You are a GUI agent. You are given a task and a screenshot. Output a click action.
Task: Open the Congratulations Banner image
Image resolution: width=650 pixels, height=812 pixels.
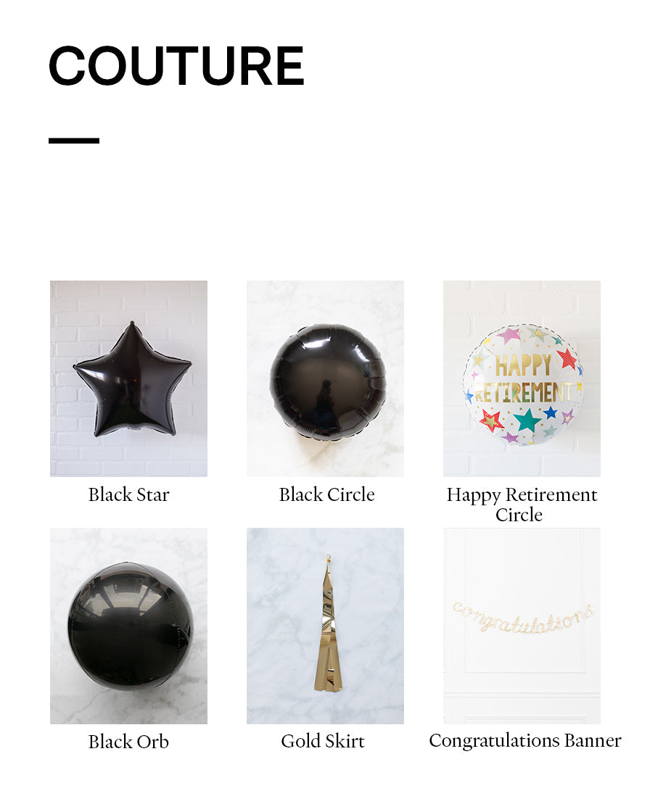(522, 626)
